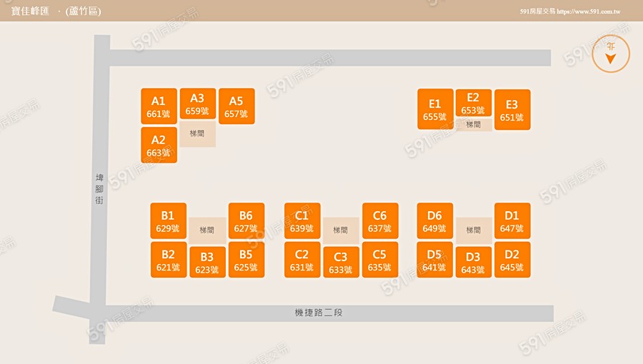
Task: Open unit C5 at 635號
Action: (x=379, y=260)
